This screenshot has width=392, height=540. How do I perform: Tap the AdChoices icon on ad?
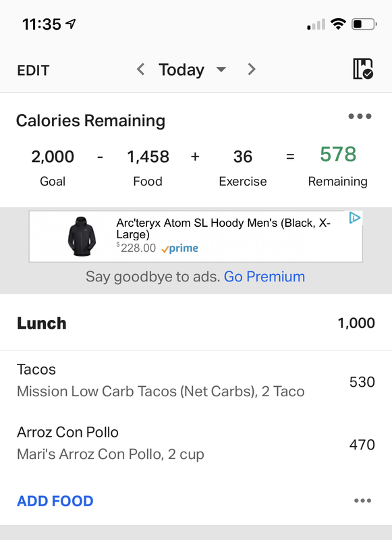click(354, 218)
